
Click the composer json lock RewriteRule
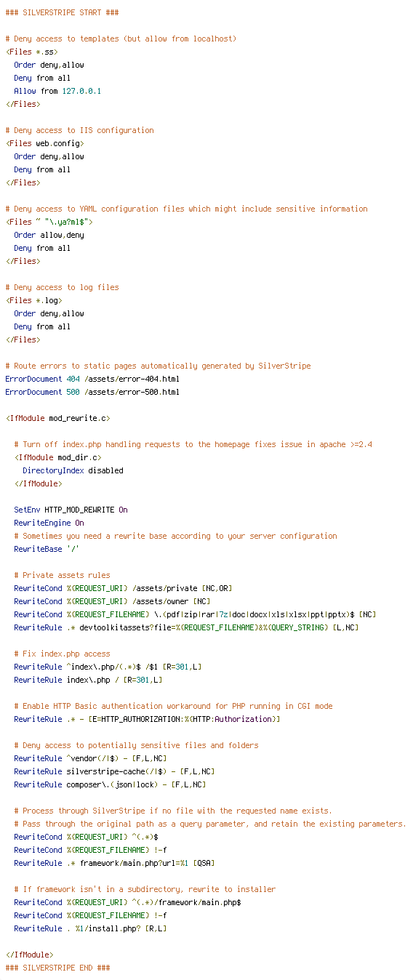point(110,784)
